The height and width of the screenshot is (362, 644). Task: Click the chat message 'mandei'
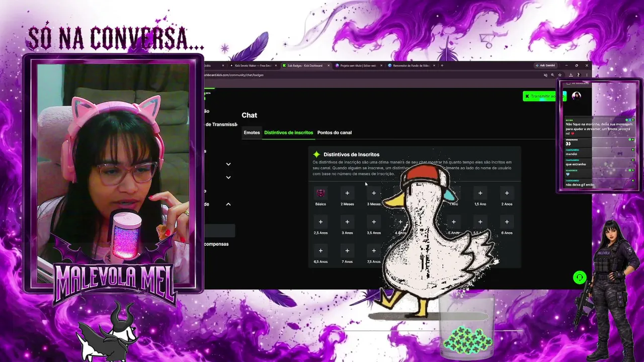point(571,154)
